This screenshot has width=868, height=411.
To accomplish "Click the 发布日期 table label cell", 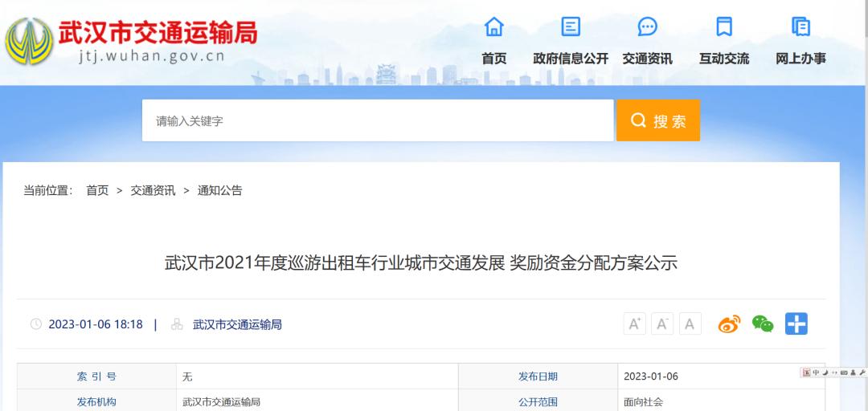I will click(x=538, y=376).
